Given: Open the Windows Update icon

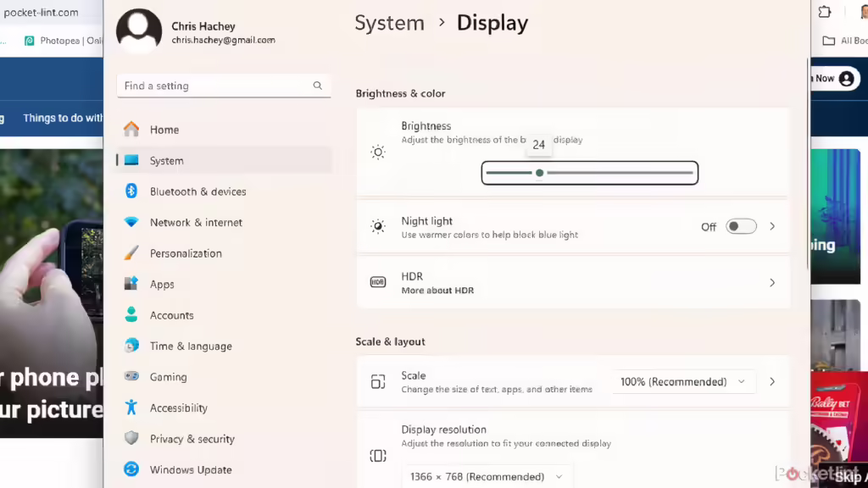Looking at the screenshot, I should pyautogui.click(x=131, y=469).
